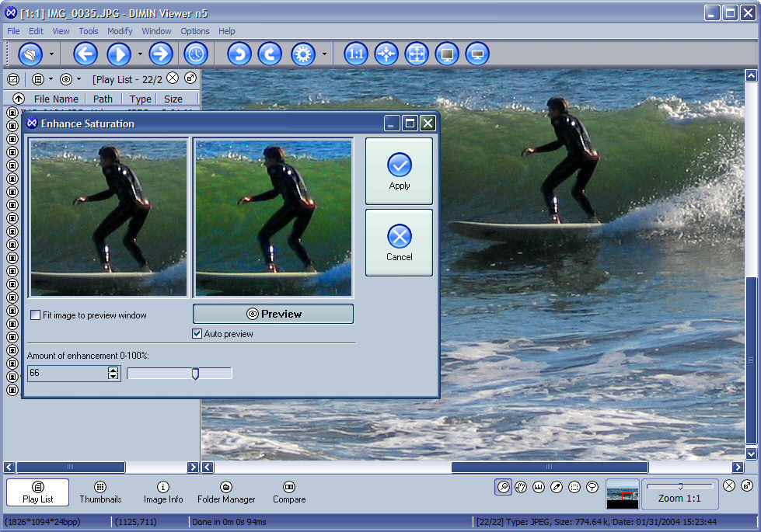761x532 pixels.
Task: Click the enhancement amount field showing 66
Action: [x=68, y=373]
